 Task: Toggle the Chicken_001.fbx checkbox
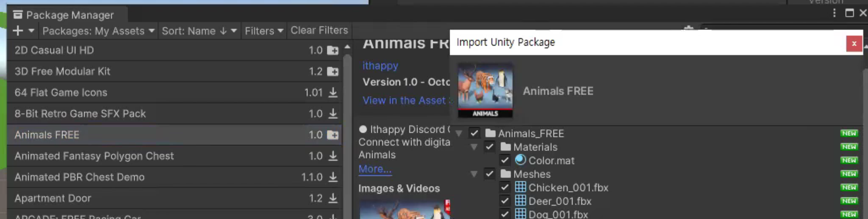click(x=505, y=187)
